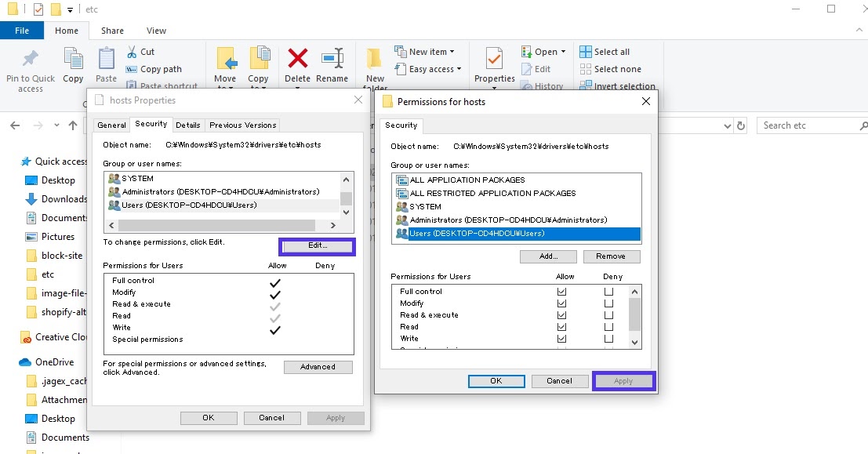
Task: Apply the permission changes for hosts
Action: coord(623,380)
